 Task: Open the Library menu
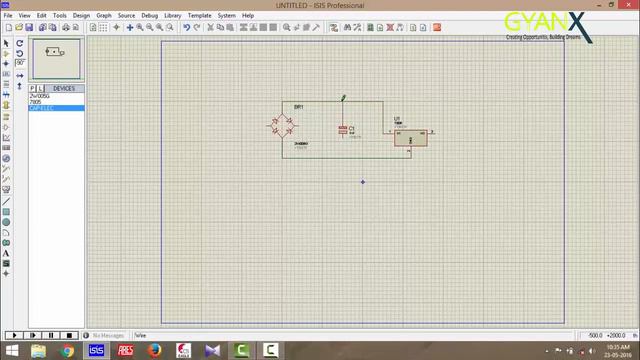coord(173,16)
